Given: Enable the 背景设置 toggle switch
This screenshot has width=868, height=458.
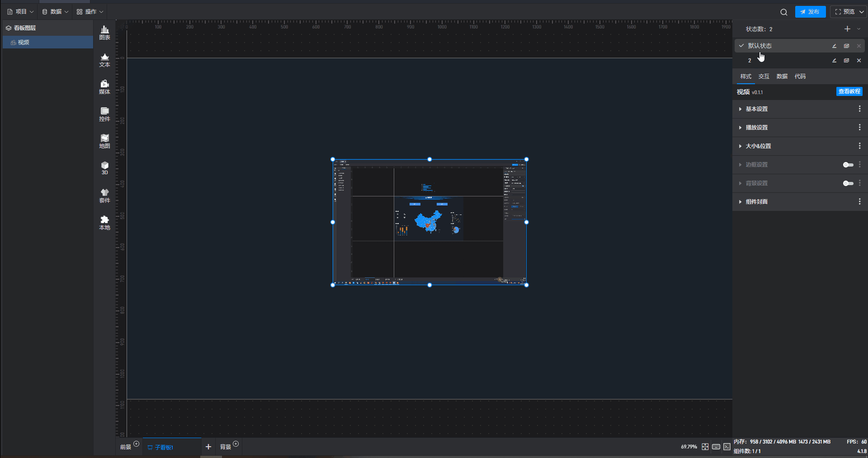Looking at the screenshot, I should click(848, 183).
